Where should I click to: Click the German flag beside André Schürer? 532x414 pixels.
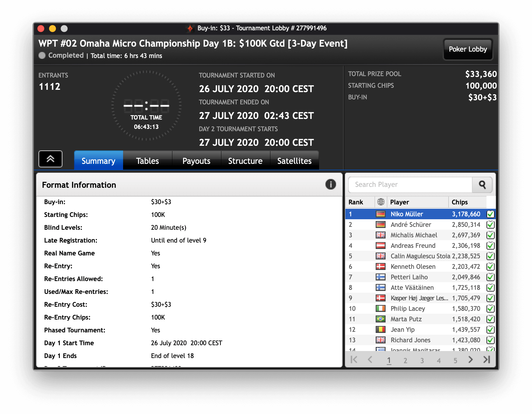tap(380, 224)
